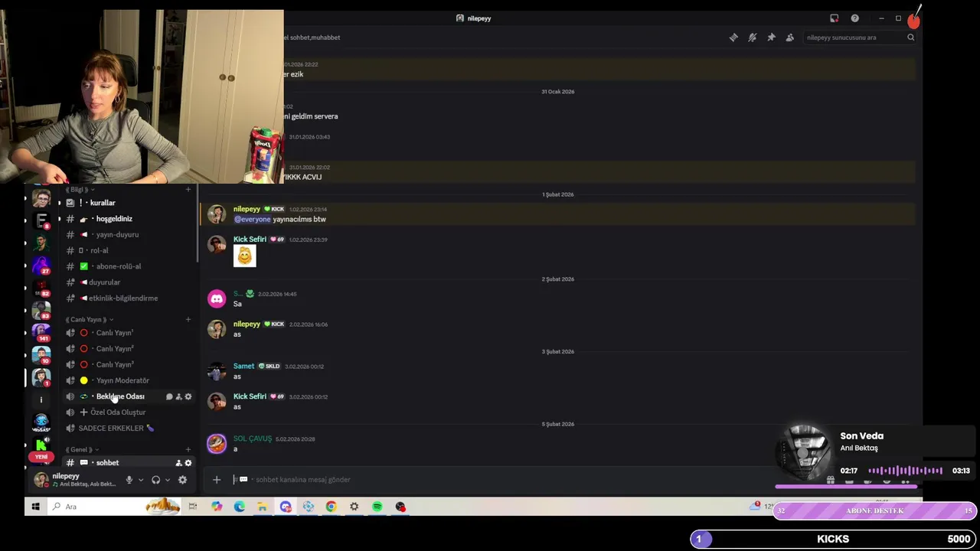Screen dimensions: 980x551
Task: Toggle the member list icon
Action: click(x=789, y=37)
